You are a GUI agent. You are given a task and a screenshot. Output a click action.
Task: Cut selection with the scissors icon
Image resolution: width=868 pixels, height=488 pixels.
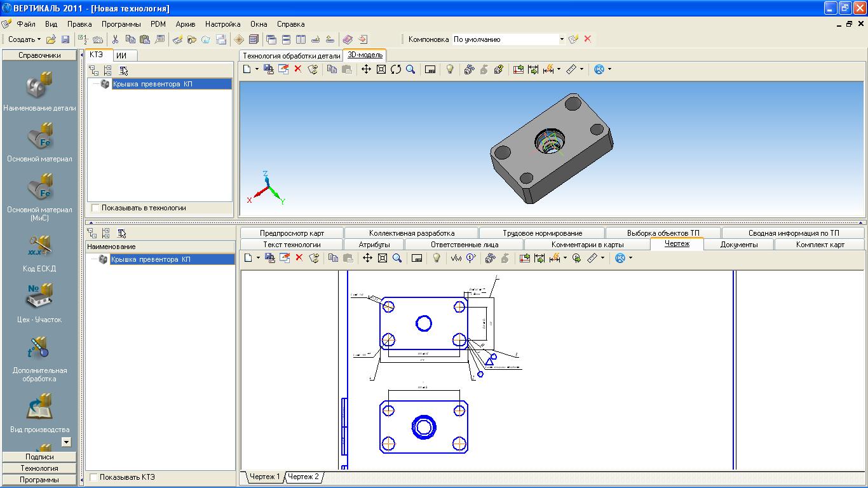[116, 39]
